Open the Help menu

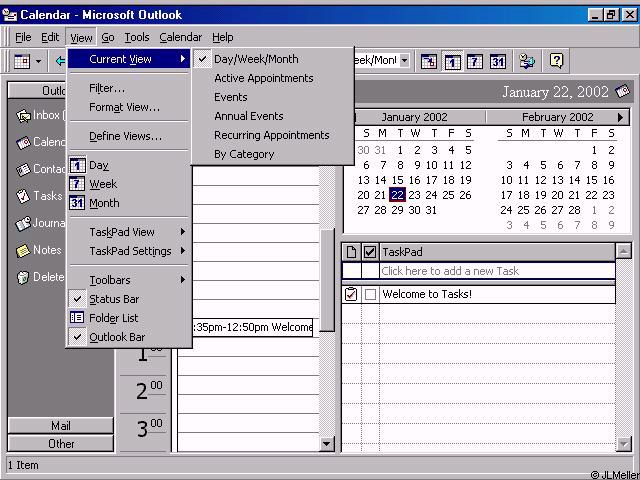click(x=222, y=37)
